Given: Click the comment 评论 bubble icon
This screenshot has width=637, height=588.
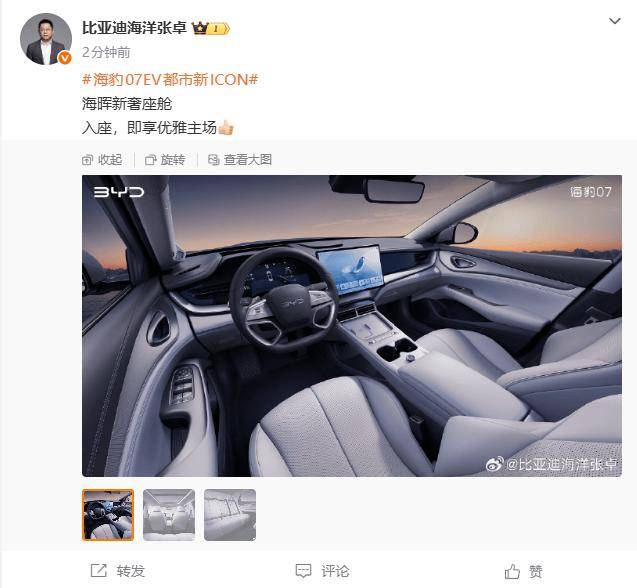Looking at the screenshot, I should (303, 571).
